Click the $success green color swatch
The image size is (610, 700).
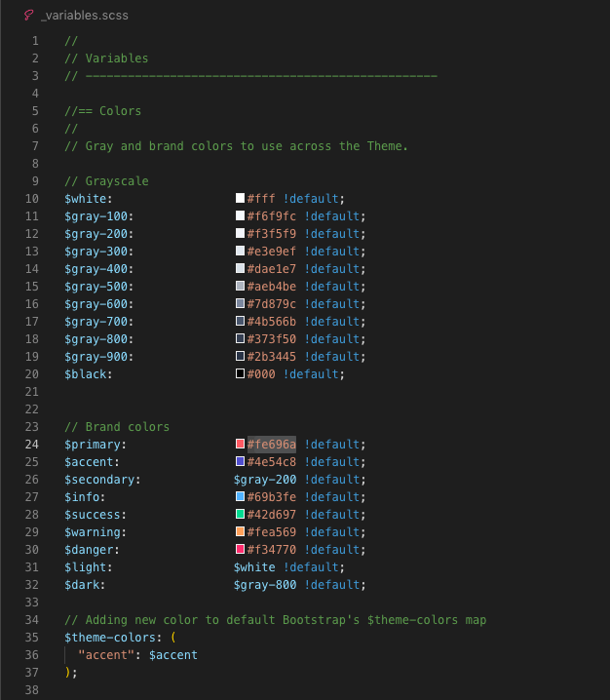pyautogui.click(x=240, y=515)
